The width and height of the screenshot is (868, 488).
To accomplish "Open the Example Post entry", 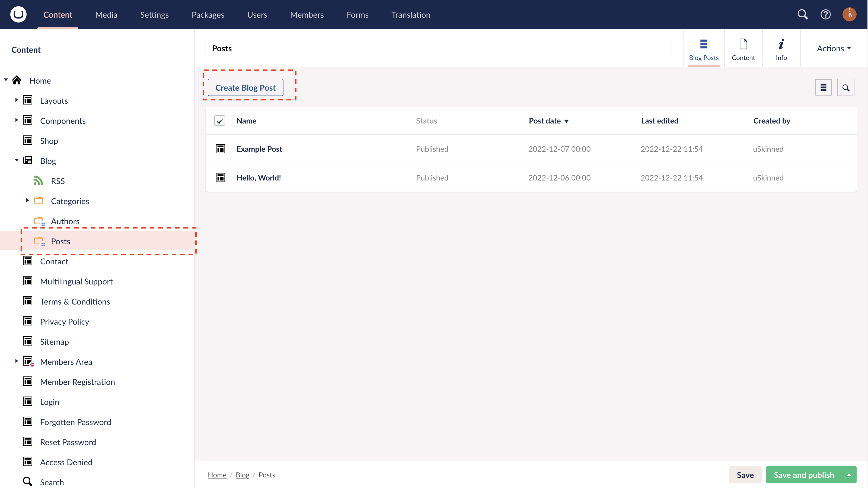I will tap(259, 149).
